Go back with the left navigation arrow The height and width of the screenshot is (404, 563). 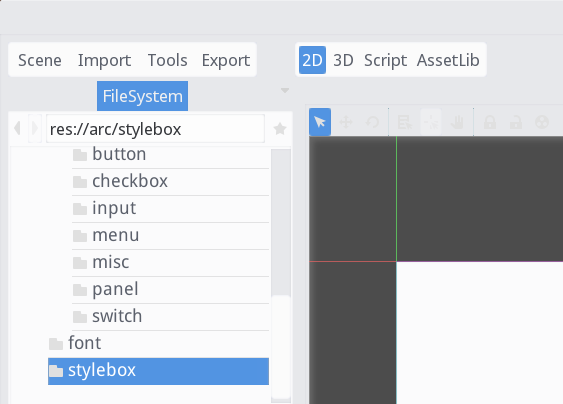(17, 128)
